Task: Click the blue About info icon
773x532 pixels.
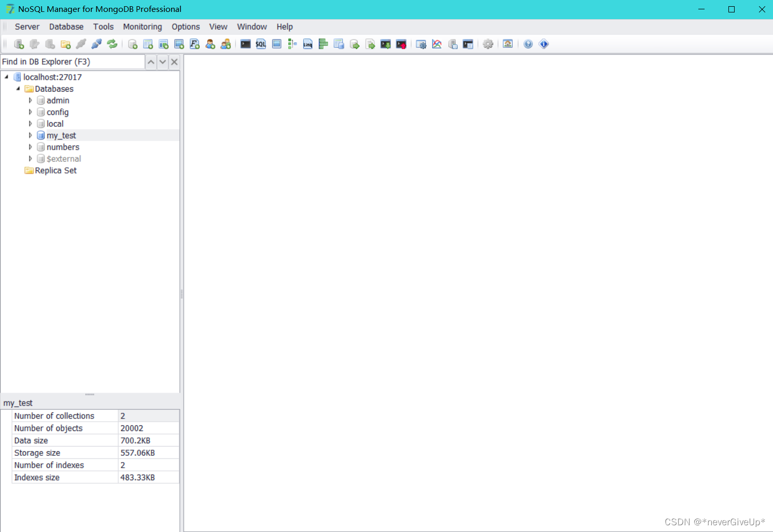Action: (x=544, y=44)
